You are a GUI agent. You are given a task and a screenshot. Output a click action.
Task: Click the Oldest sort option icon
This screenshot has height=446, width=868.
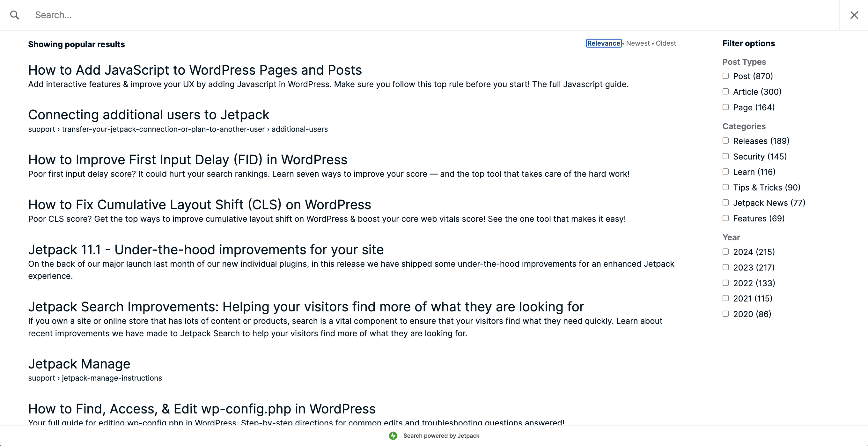click(666, 43)
